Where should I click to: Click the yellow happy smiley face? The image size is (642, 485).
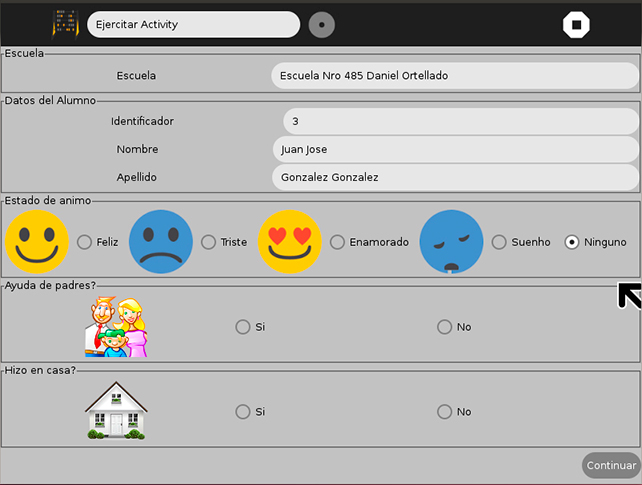click(37, 242)
